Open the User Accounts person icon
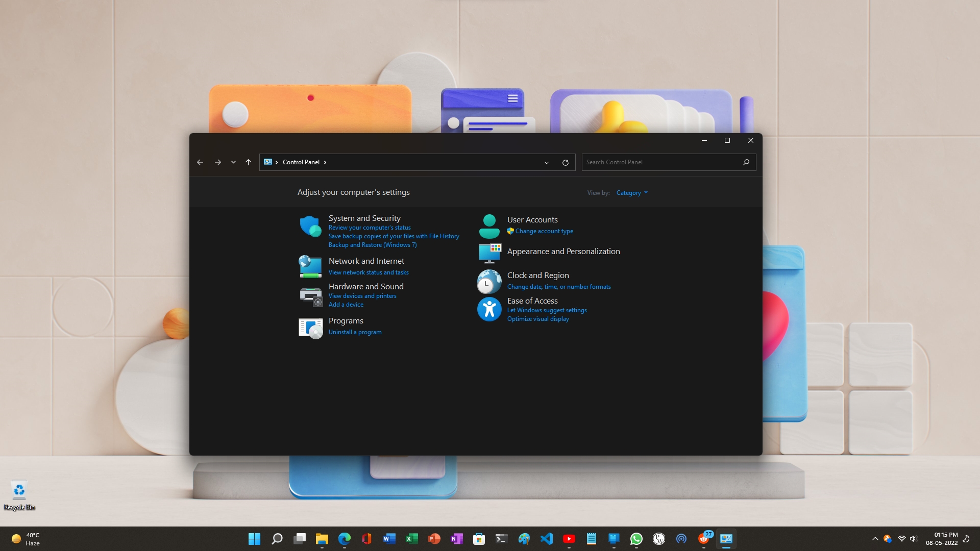 click(489, 226)
